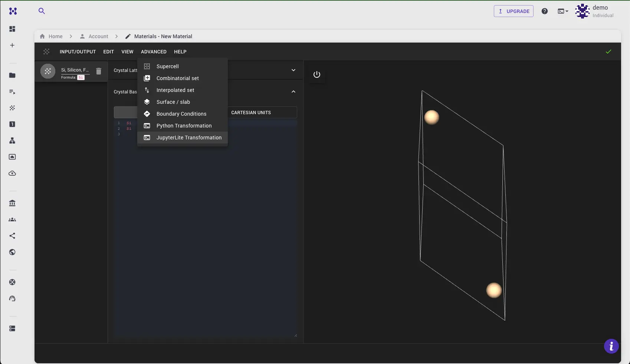
Task: Click the Boundary Conditions diamond icon
Action: tap(147, 114)
